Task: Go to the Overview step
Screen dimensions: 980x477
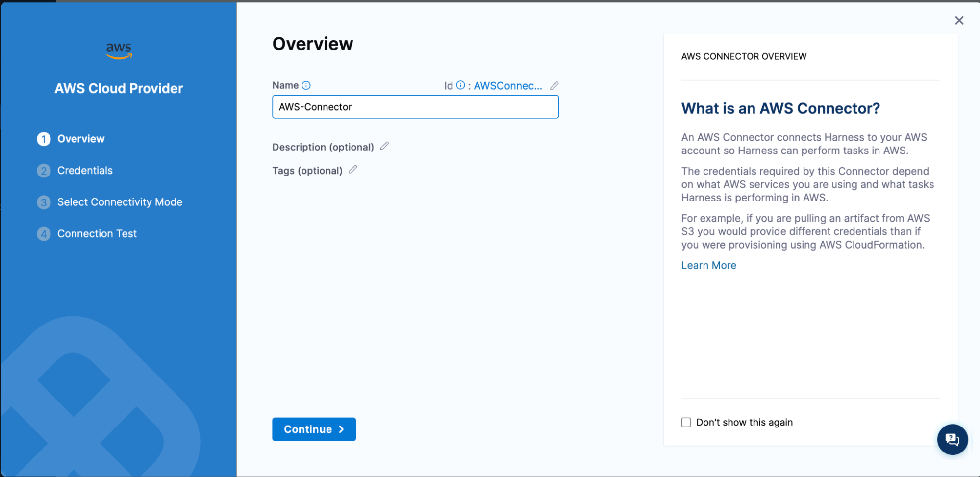Action: pos(81,139)
